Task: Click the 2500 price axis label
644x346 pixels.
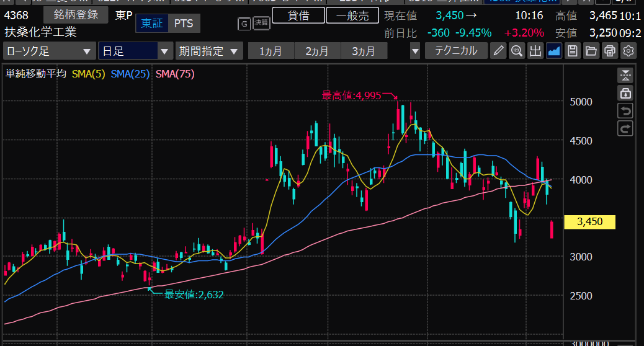Action: [581, 296]
